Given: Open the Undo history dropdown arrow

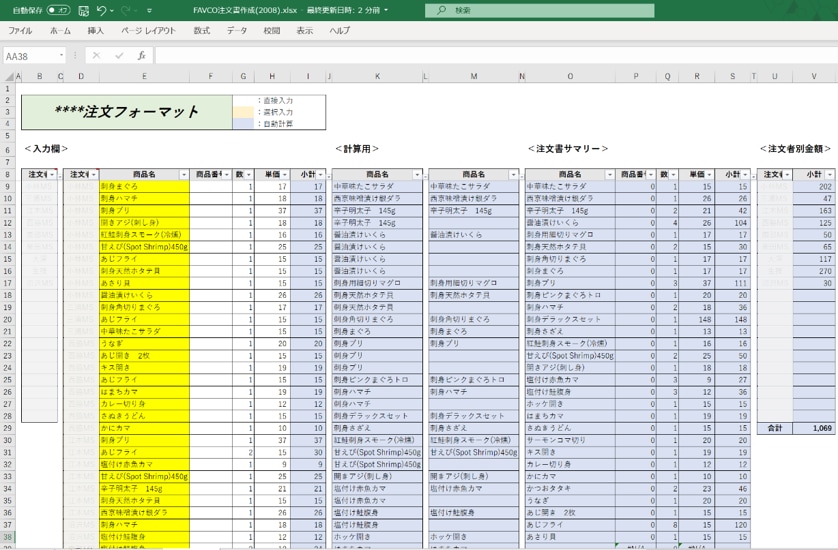Looking at the screenshot, I should pos(112,10).
